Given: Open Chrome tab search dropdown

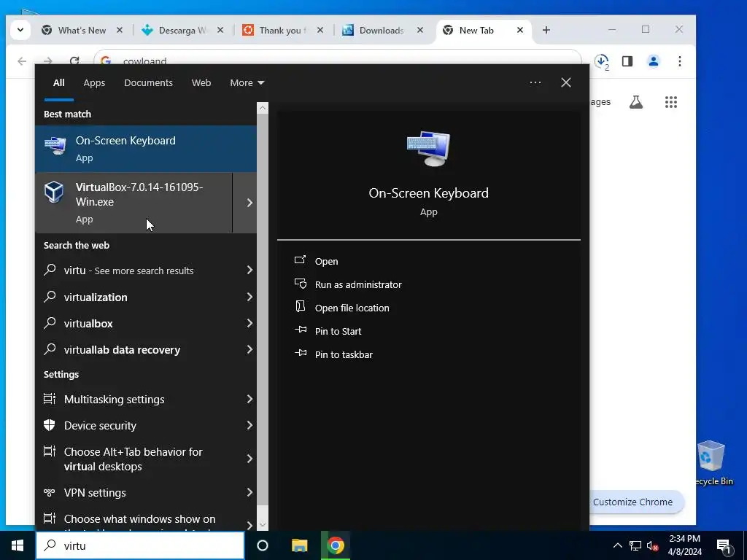Looking at the screenshot, I should click(20, 30).
